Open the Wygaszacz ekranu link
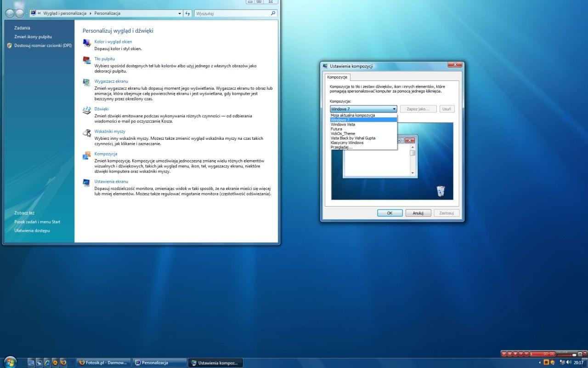The image size is (588, 368). tap(111, 81)
